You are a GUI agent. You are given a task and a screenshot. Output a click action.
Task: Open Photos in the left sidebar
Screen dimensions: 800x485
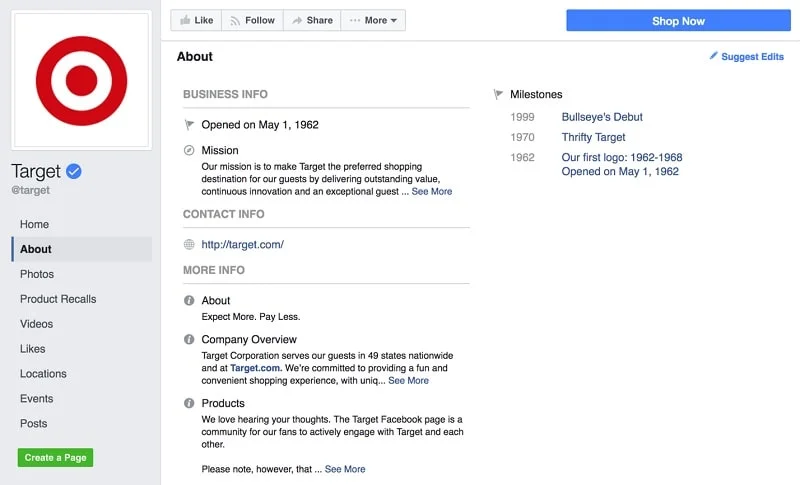(x=37, y=274)
